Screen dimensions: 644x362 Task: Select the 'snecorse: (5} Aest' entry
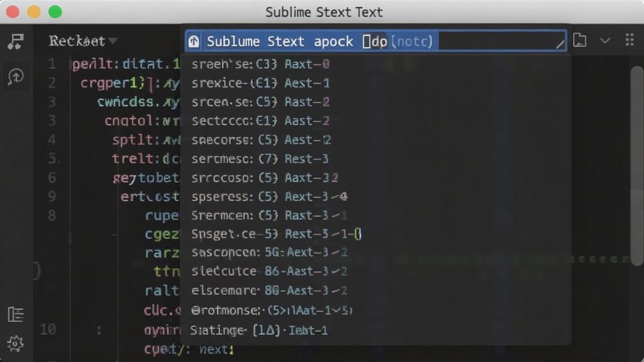pyautogui.click(x=376, y=140)
